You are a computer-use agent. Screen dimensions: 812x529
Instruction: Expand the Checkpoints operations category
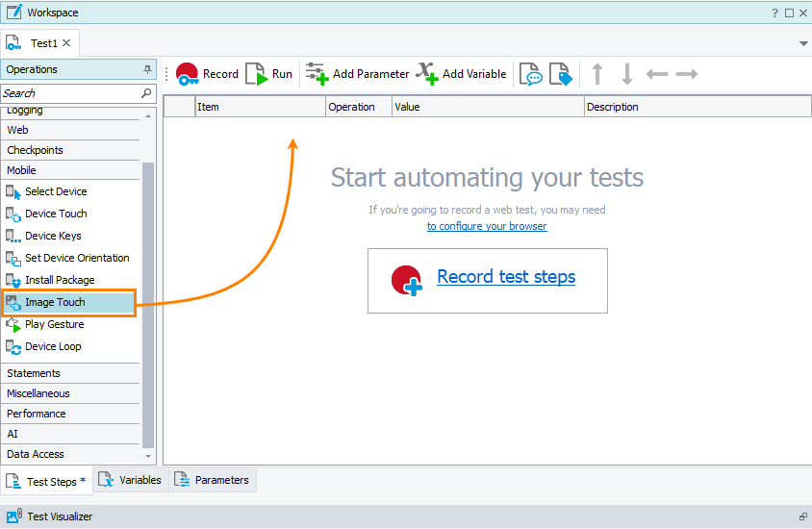[35, 150]
